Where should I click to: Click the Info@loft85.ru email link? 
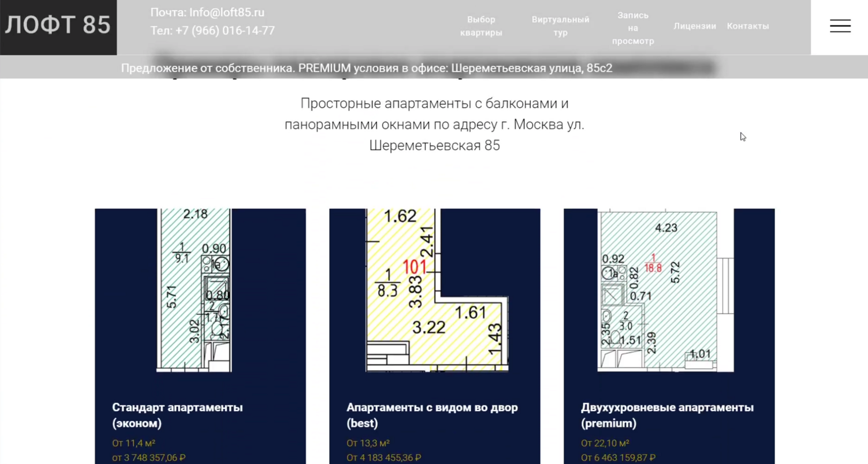[x=227, y=12]
